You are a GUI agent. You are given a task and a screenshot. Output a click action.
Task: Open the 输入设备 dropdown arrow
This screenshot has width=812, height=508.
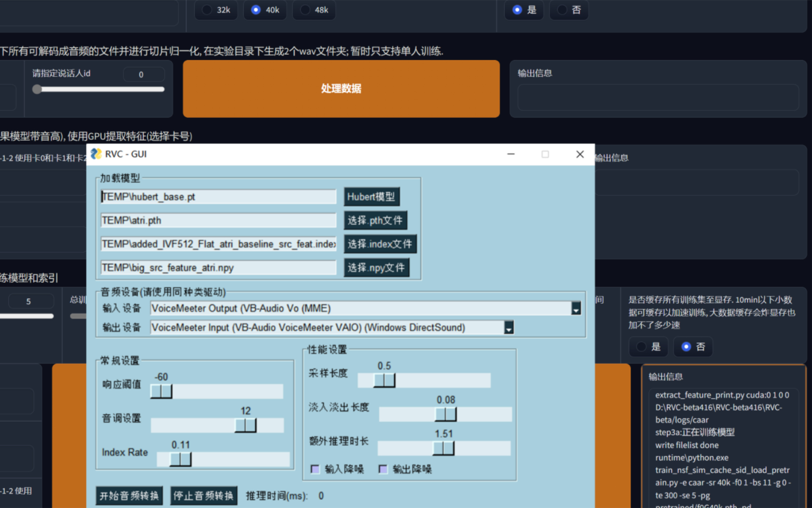pos(576,308)
